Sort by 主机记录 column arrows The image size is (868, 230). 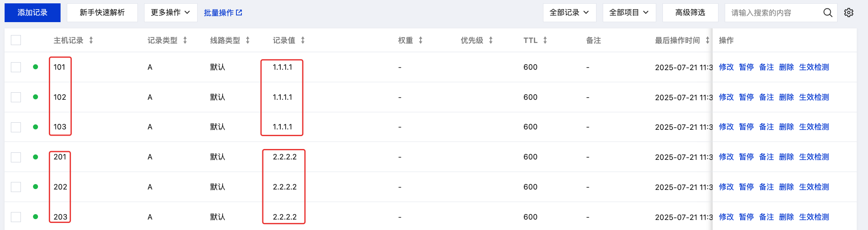click(91, 40)
